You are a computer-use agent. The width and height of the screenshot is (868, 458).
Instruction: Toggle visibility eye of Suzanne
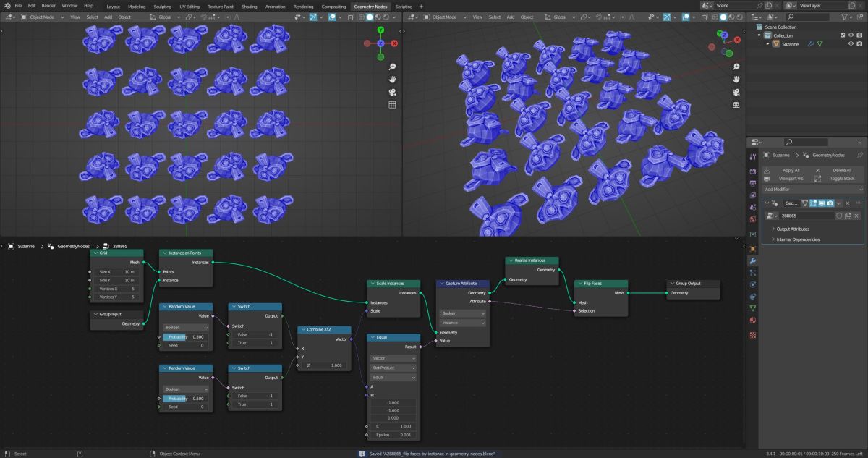(x=851, y=43)
